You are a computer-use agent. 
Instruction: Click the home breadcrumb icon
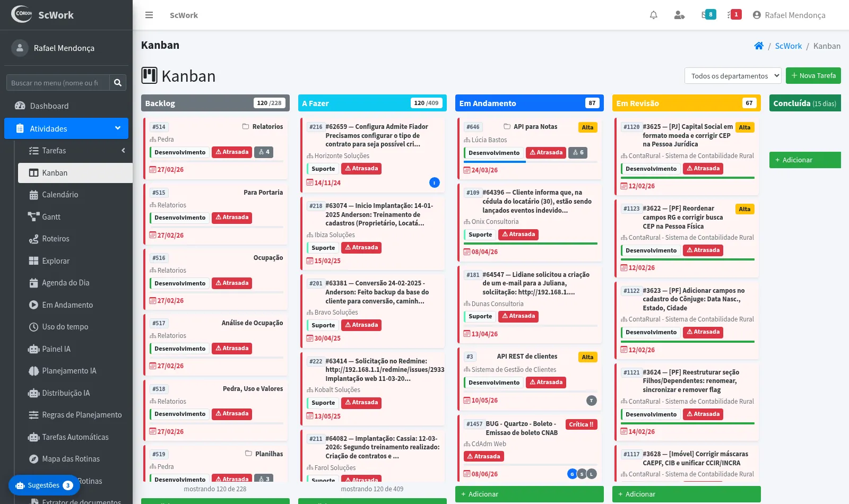click(x=759, y=46)
